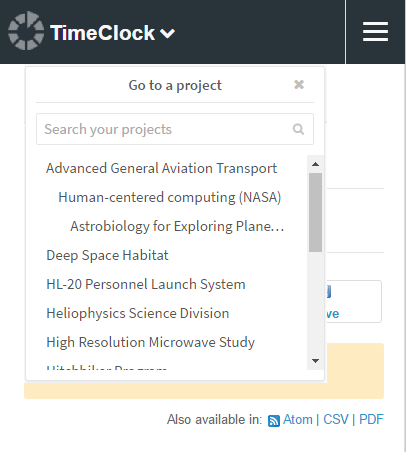Open Human-centered computing (NASA) subproject
The height and width of the screenshot is (452, 406).
point(170,197)
